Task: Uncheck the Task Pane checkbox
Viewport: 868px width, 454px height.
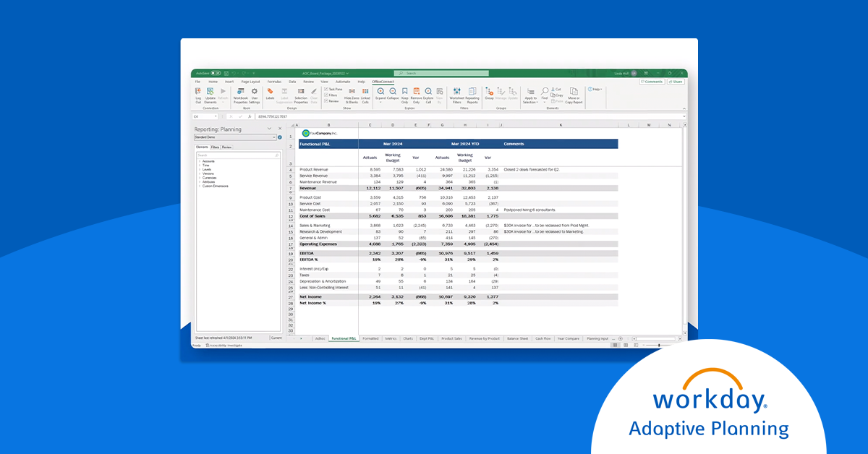Action: tap(326, 88)
